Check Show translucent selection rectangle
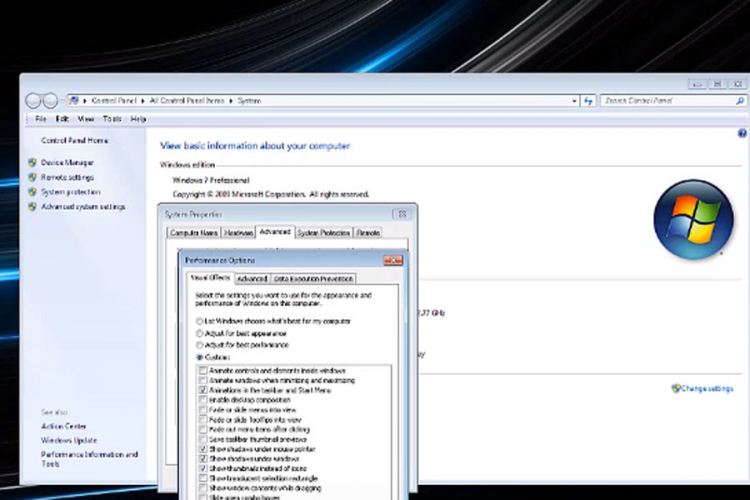This screenshot has height=500, width=750. click(203, 478)
